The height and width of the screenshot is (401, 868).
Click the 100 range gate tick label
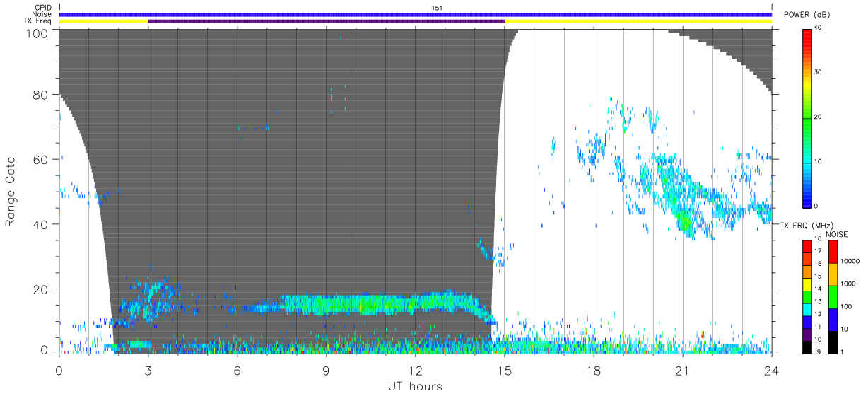click(x=37, y=33)
